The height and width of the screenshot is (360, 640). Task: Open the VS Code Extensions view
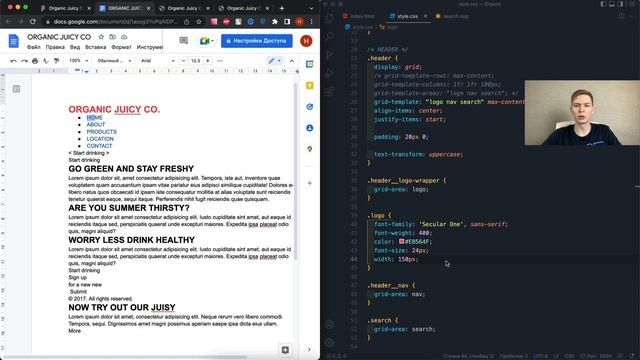tap(329, 91)
